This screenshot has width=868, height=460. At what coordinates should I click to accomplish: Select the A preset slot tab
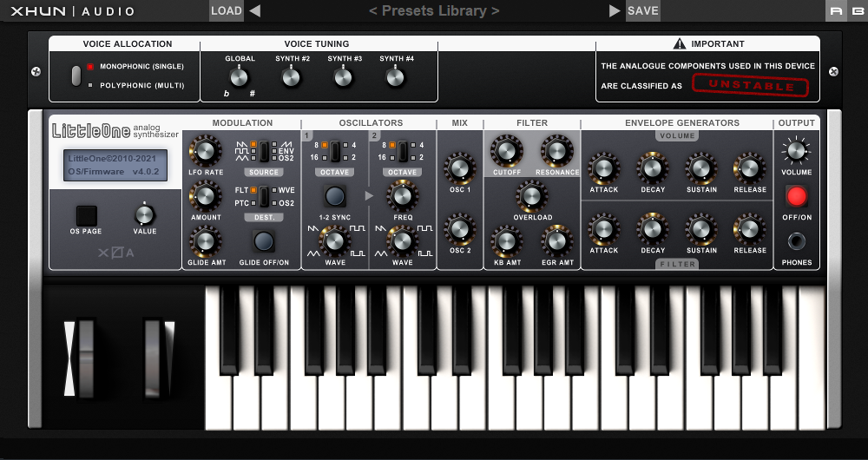(x=835, y=11)
